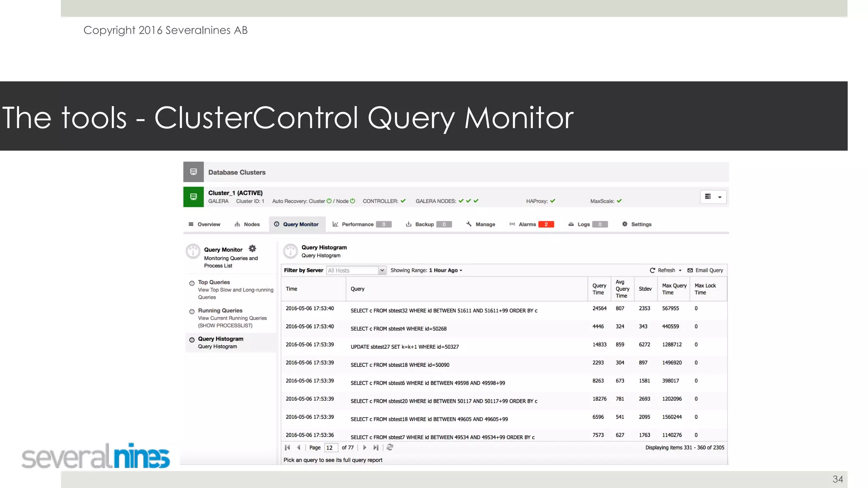
Task: Open the Overview tab
Action: click(x=204, y=224)
